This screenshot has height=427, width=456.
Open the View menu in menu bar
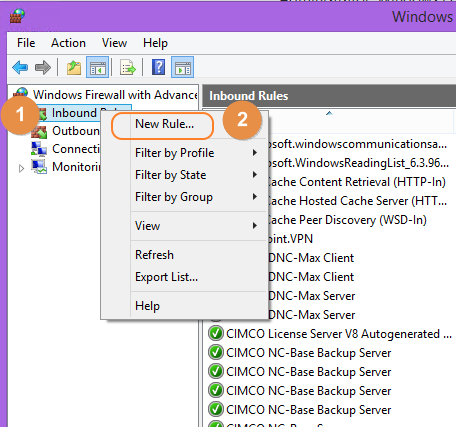[x=114, y=43]
